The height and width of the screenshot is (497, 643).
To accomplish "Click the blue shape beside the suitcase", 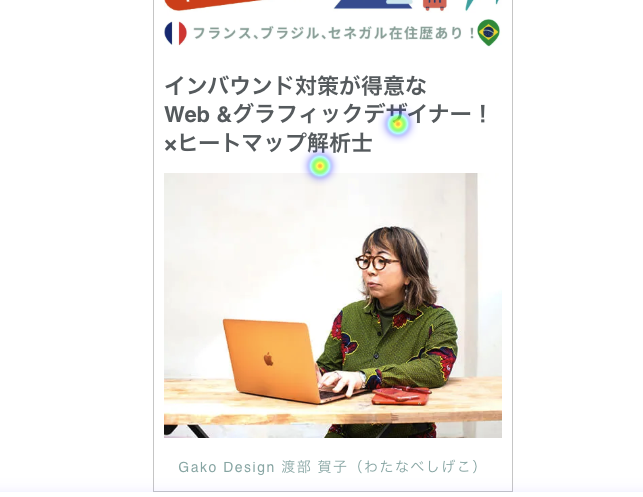I will (x=373, y=4).
